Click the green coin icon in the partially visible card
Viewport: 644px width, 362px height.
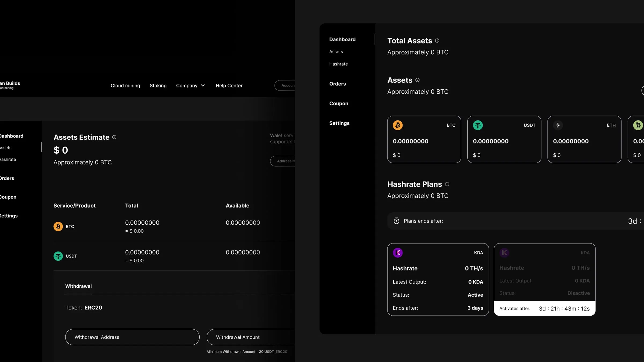point(638,125)
